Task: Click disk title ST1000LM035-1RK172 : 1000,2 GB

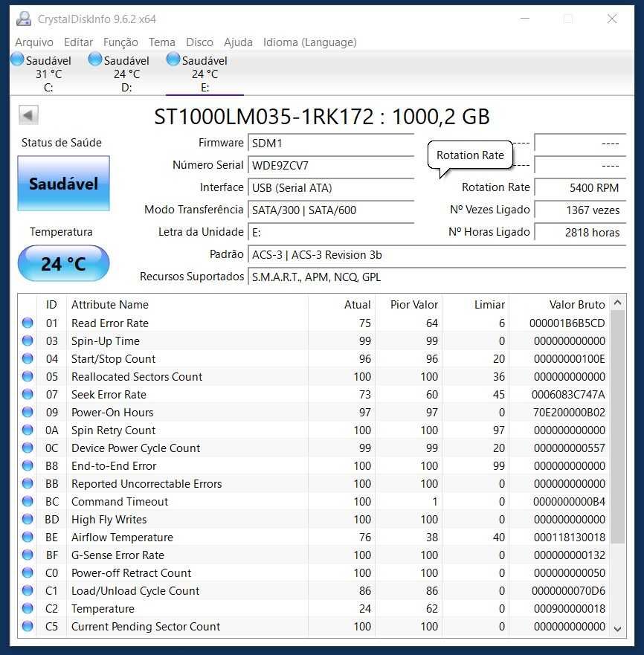Action: click(322, 117)
